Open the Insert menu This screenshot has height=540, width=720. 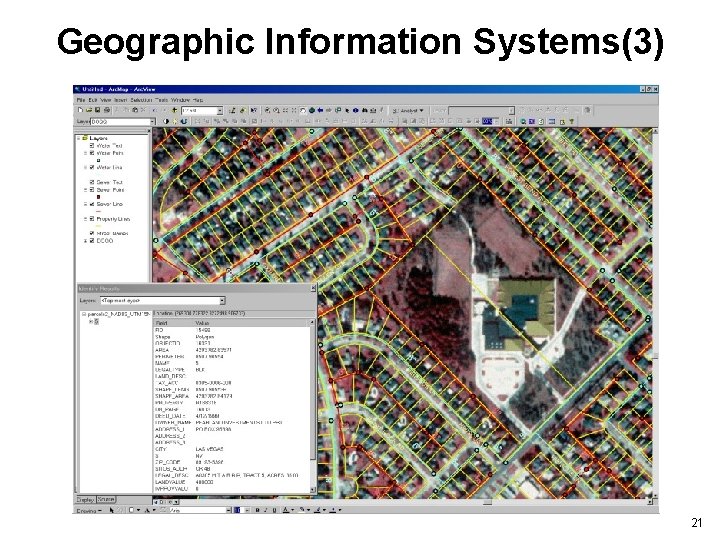tap(120, 100)
